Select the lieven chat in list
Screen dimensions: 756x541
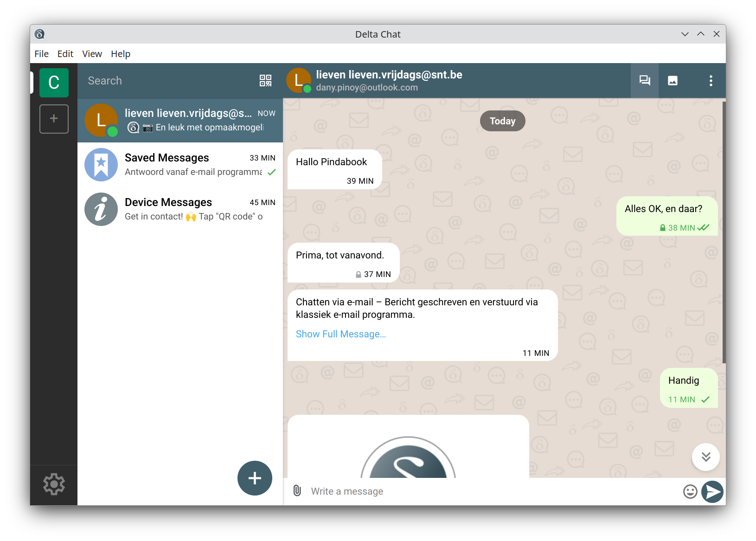pyautogui.click(x=180, y=120)
